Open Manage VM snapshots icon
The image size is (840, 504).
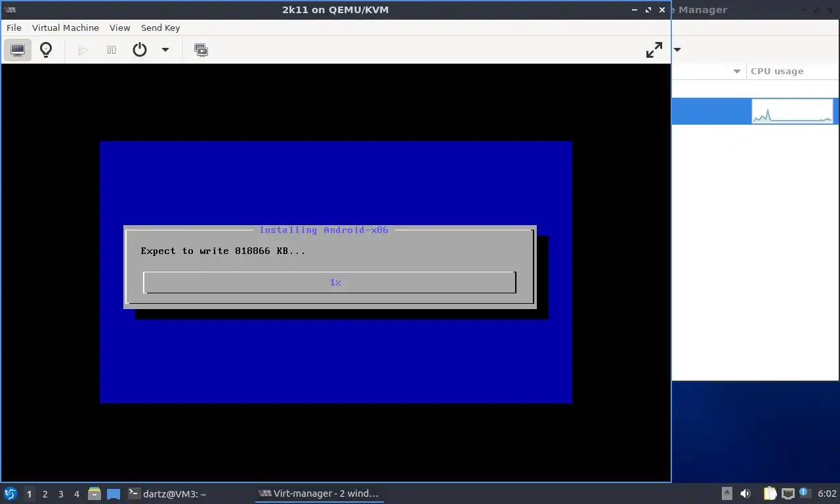click(201, 50)
